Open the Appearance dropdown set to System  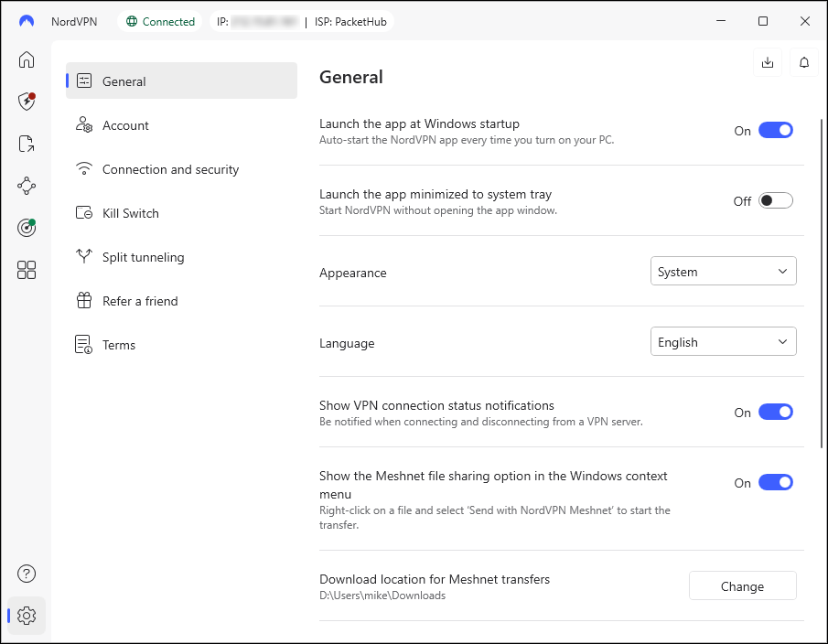click(x=723, y=272)
